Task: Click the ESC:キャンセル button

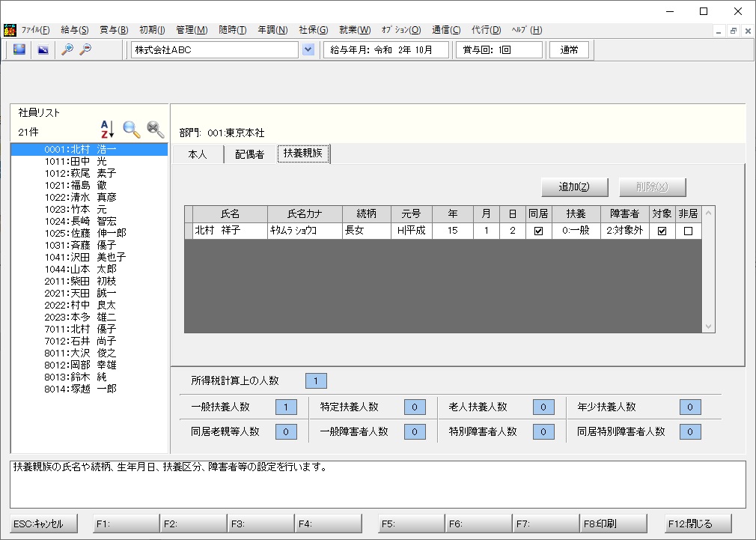Action: [43, 524]
